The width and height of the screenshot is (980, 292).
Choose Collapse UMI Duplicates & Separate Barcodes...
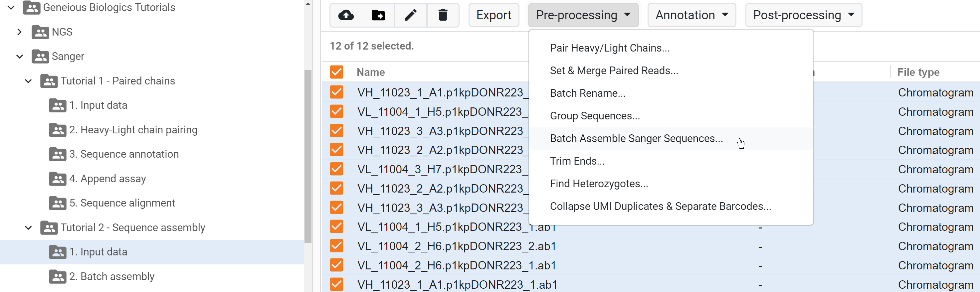click(x=671, y=207)
